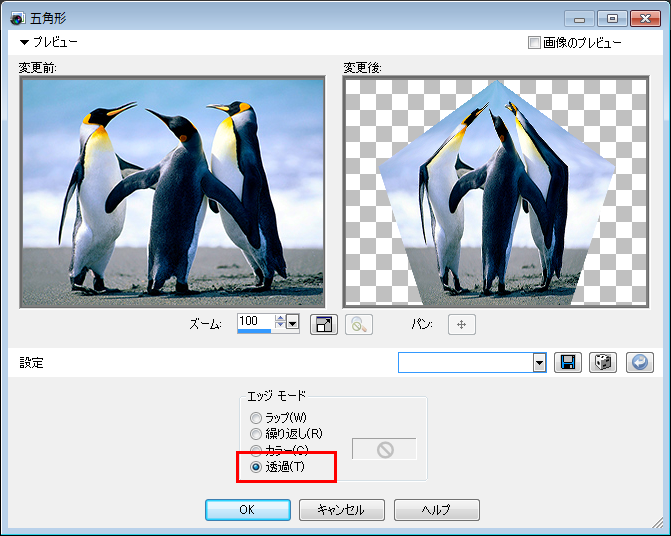The width and height of the screenshot is (671, 536).
Task: Open the 設定 presets dropdown
Action: click(x=540, y=363)
